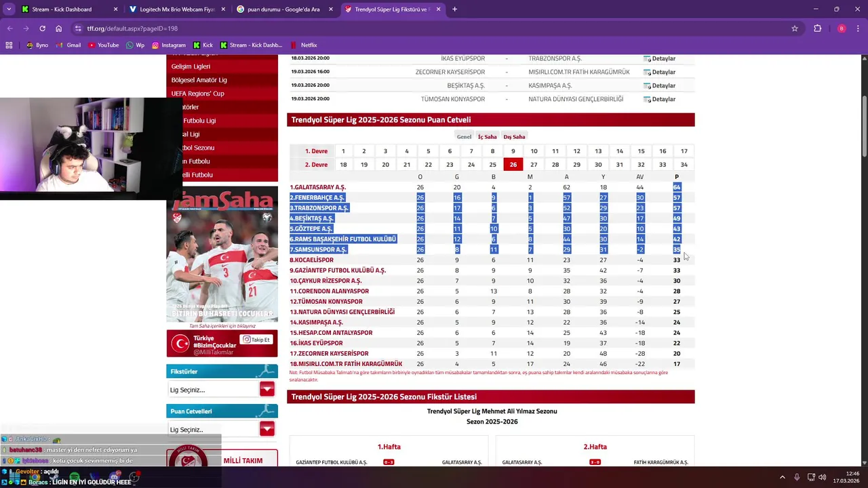868x488 pixels.
Task: Open 9.GAZİANTEP FUTBOL KULÜBÜ A.Ş. link
Action: click(338, 270)
